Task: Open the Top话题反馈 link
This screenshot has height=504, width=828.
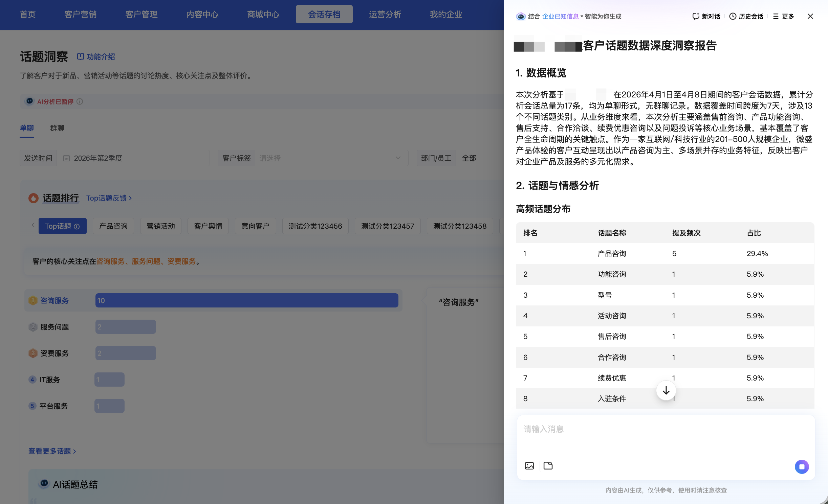Action: click(109, 198)
